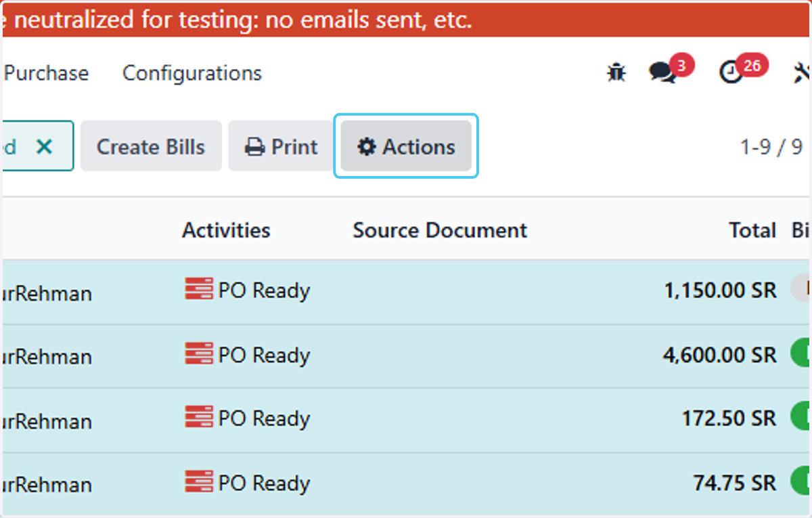812x518 pixels.
Task: Sort by the Activities column header
Action: coord(226,230)
